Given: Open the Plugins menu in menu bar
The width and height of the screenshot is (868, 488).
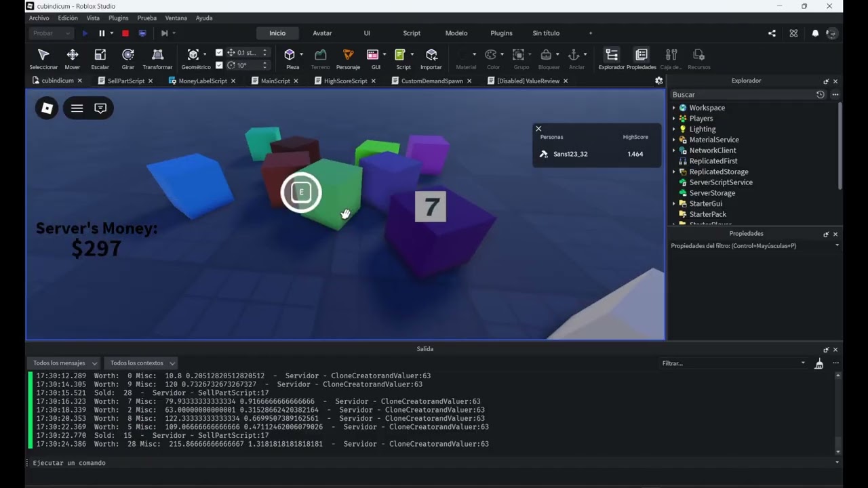Looking at the screenshot, I should (119, 18).
